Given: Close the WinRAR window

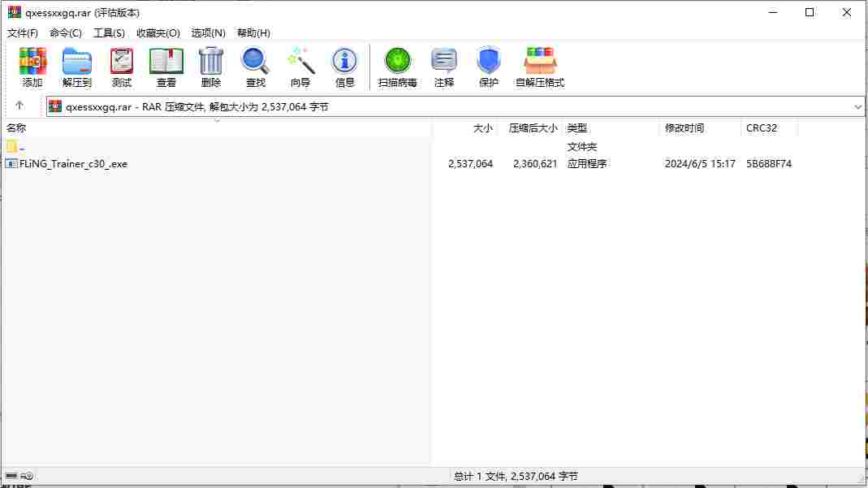Looking at the screenshot, I should click(x=846, y=12).
